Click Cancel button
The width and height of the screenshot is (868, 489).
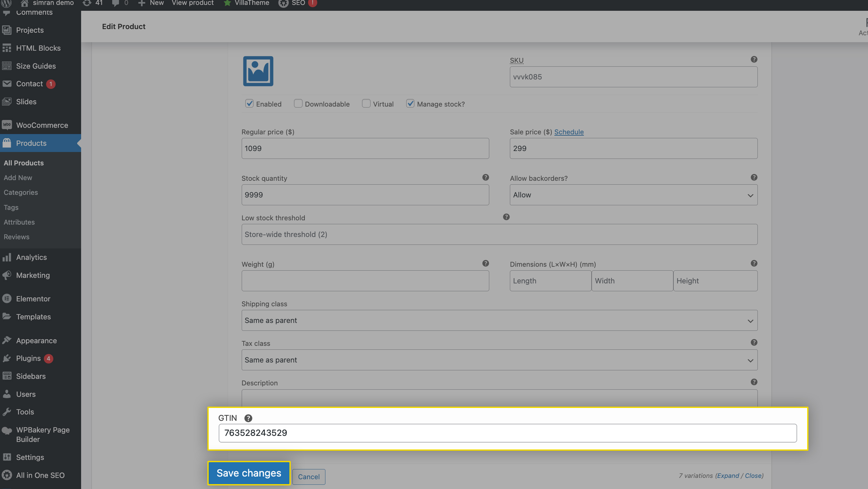[309, 477]
